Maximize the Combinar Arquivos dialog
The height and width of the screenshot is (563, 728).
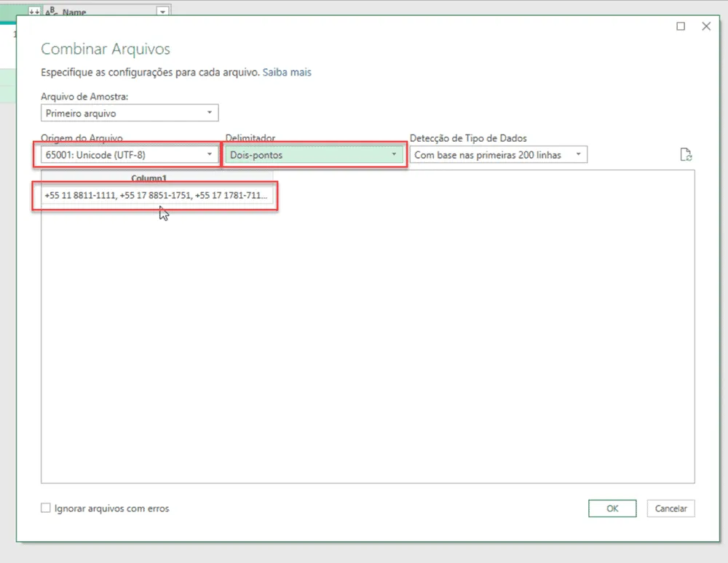pyautogui.click(x=680, y=26)
